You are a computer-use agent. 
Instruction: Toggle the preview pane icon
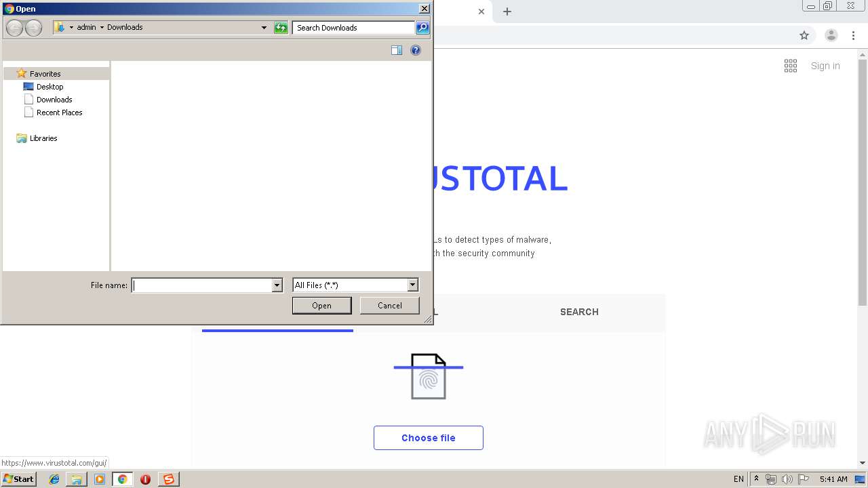click(x=397, y=50)
